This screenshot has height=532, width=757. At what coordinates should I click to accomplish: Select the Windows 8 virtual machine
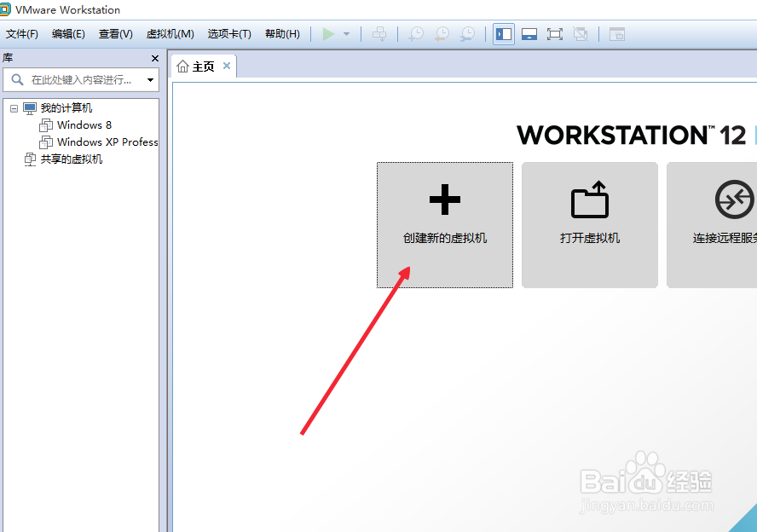[84, 125]
